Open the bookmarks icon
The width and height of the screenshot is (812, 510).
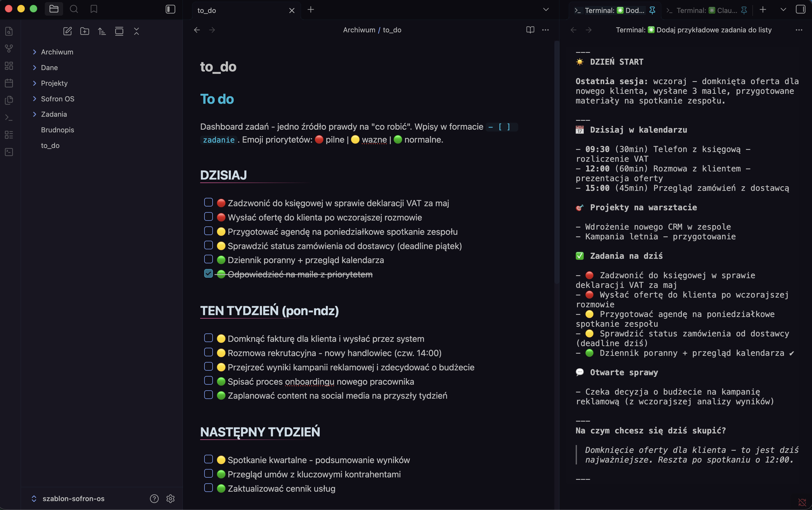tap(94, 9)
